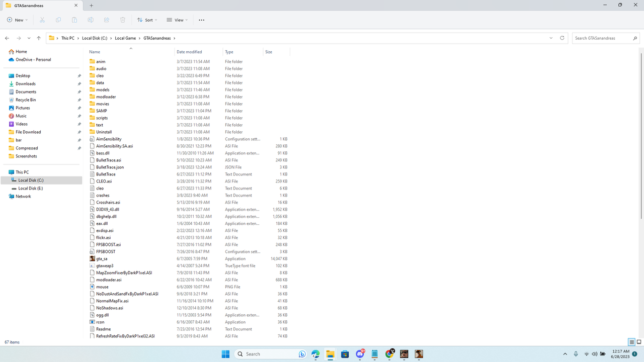Click This PC in address bar
Image resolution: width=644 pixels, height=362 pixels.
coord(68,38)
